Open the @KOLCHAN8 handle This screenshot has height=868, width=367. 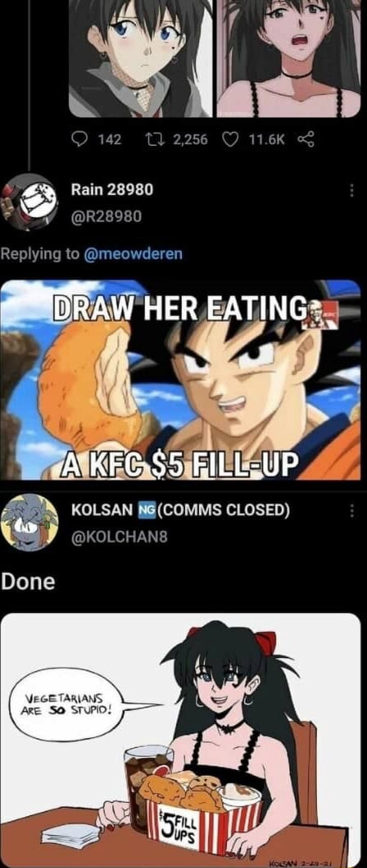click(119, 536)
